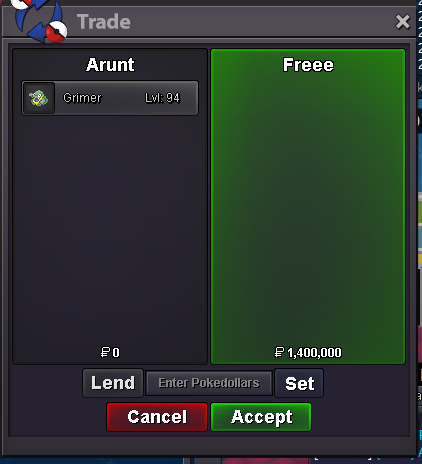This screenshot has height=464, width=422.
Task: Focus the Enter Pokedollars input field
Action: pos(209,383)
